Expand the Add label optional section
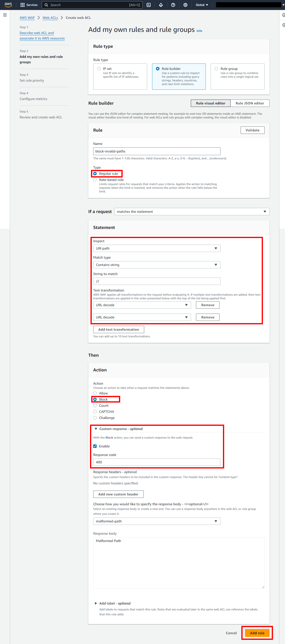 click(96, 603)
